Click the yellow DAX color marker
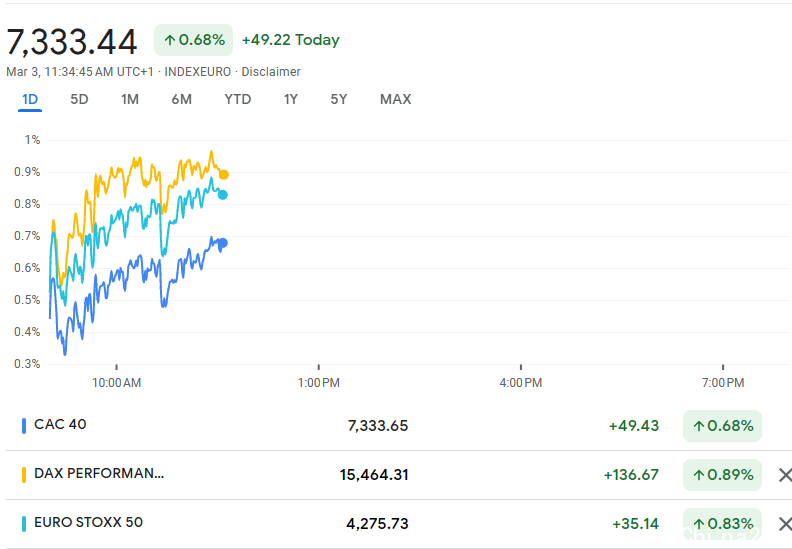The height and width of the screenshot is (549, 792). [x=24, y=475]
